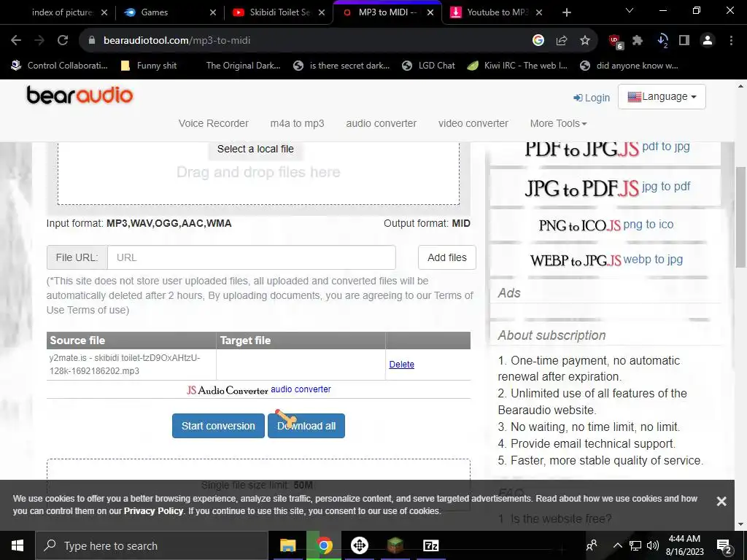Open the Language dropdown

click(661, 97)
